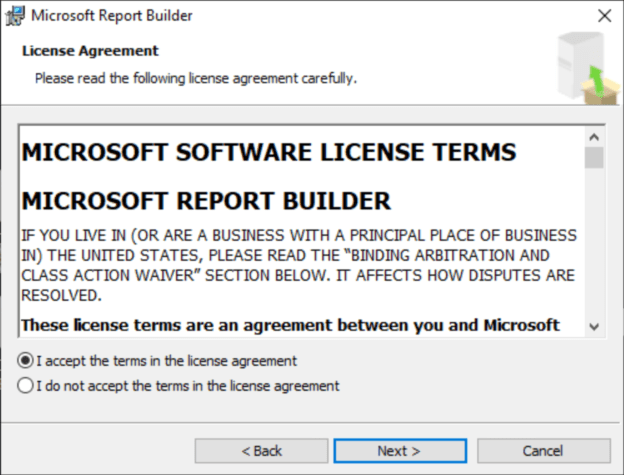Click 'Please read the following license agreement carefully' text
The height and width of the screenshot is (475, 624).
pos(196,77)
